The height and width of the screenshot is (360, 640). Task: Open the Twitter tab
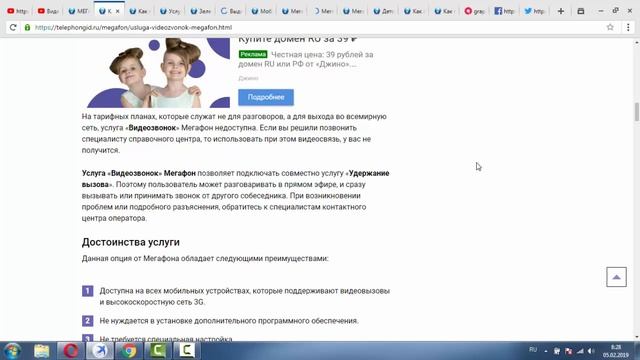[x=535, y=11]
